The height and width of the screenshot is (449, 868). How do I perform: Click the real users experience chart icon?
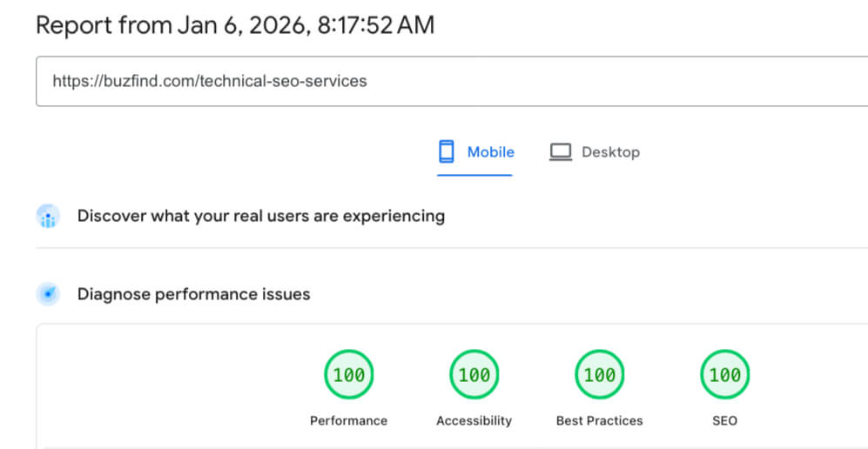coord(48,216)
